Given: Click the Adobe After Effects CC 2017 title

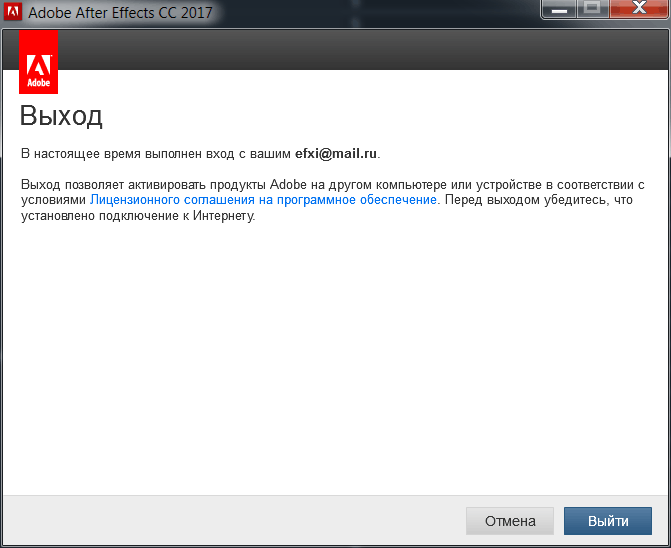Looking at the screenshot, I should tap(120, 12).
